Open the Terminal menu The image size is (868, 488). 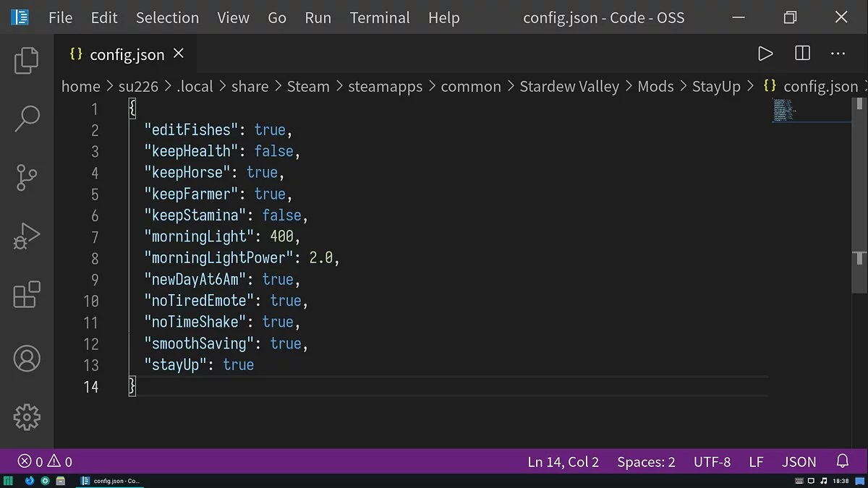tap(380, 17)
